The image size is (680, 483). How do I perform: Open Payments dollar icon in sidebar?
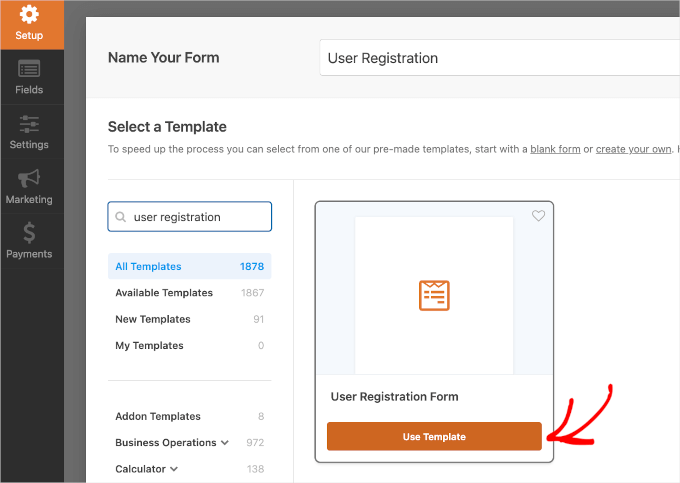point(29,233)
